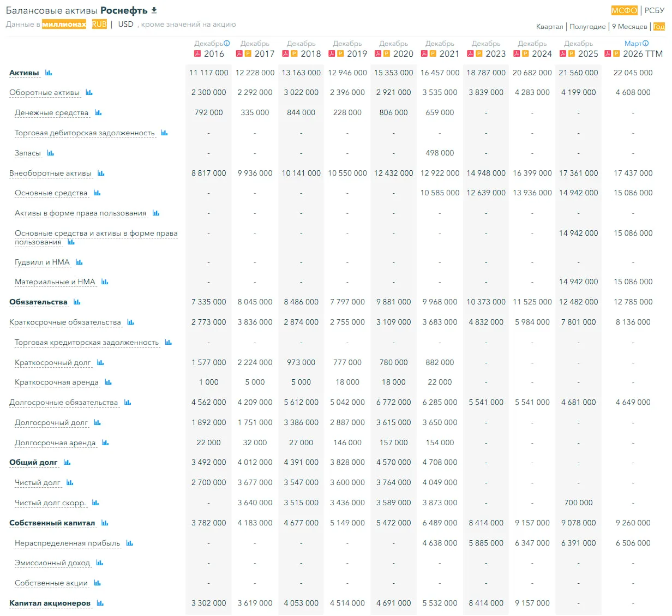Open the Общий долг metric link
Screen dimensions: 672x616
[33, 463]
